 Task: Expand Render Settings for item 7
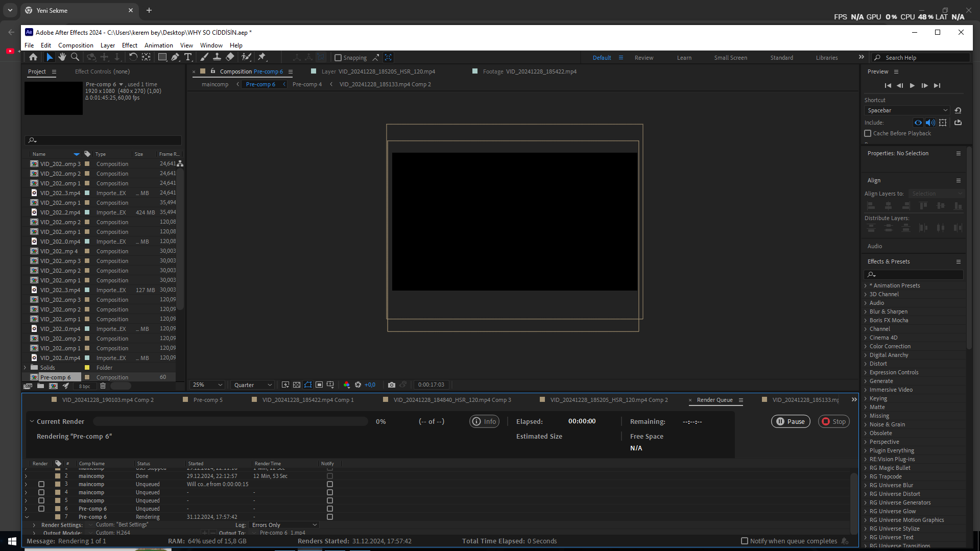[x=34, y=525]
